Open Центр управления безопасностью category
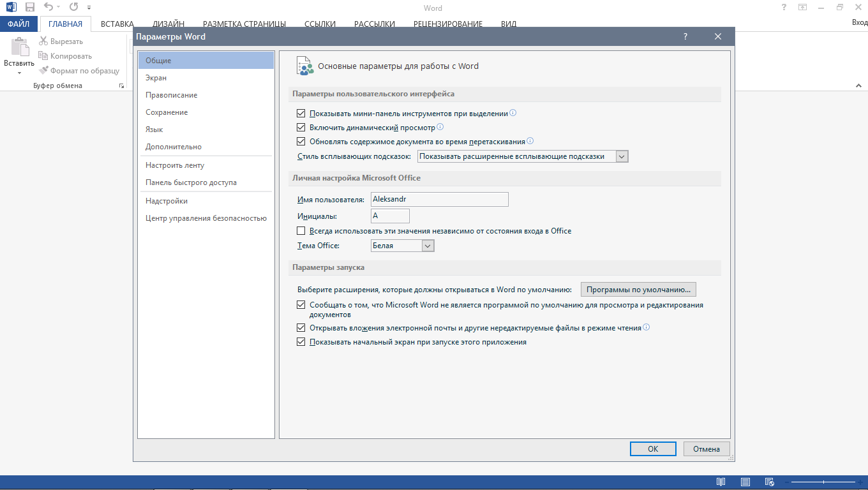Image resolution: width=868 pixels, height=490 pixels. click(x=206, y=218)
